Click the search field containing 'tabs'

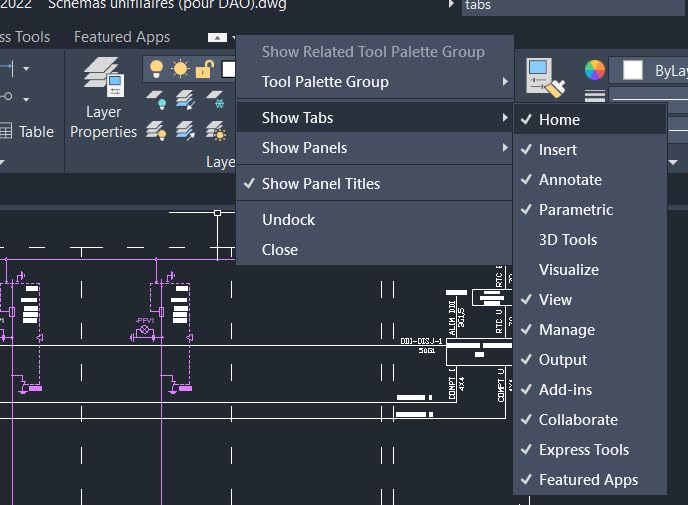point(570,6)
